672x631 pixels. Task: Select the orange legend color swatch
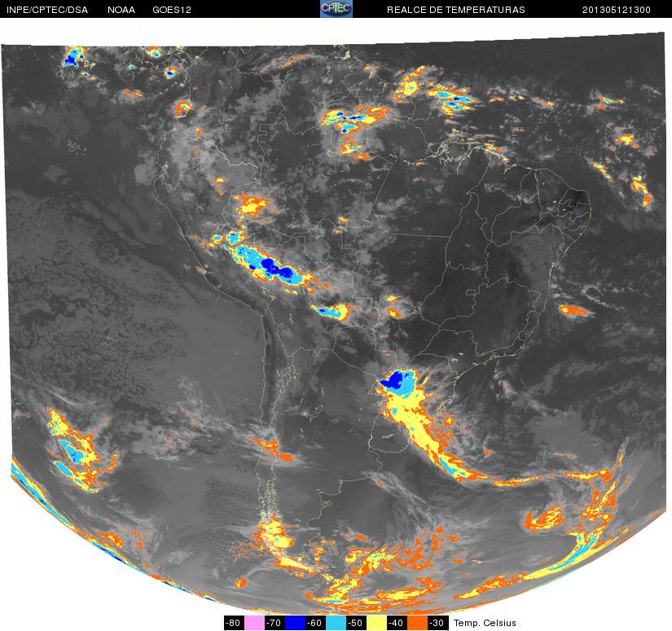pyautogui.click(x=417, y=623)
